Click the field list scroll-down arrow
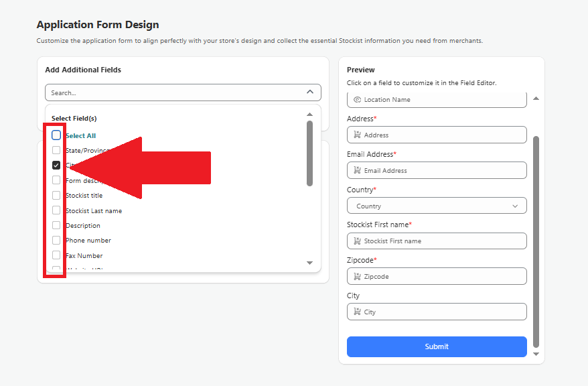 coord(309,263)
